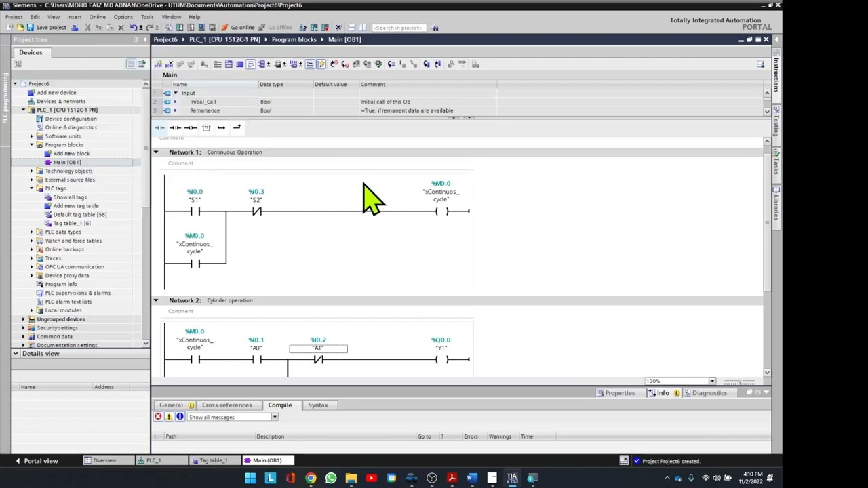
Task: Open the Properties inspector tab
Action: click(x=616, y=393)
